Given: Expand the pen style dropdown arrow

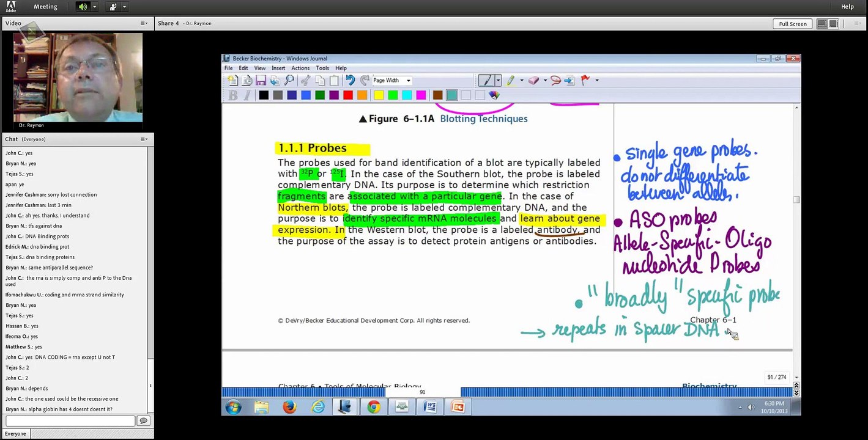Looking at the screenshot, I should pos(499,81).
